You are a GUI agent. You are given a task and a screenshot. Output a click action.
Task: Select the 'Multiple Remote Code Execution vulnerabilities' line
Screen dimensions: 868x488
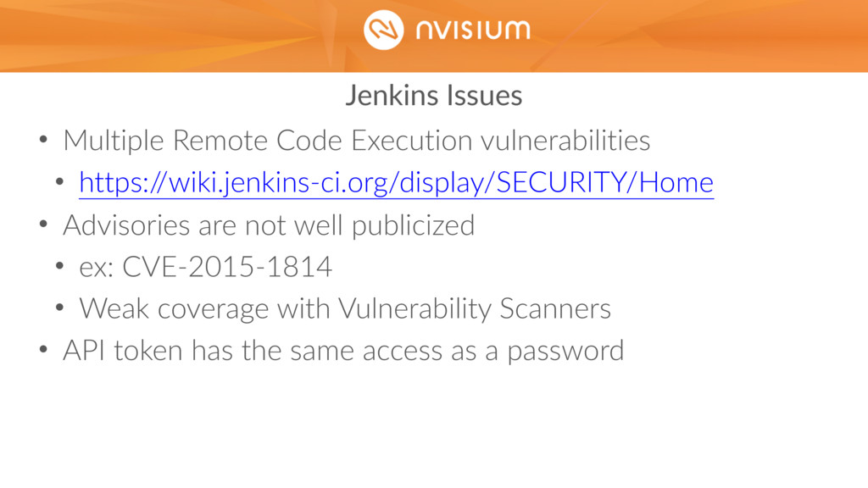tap(357, 141)
